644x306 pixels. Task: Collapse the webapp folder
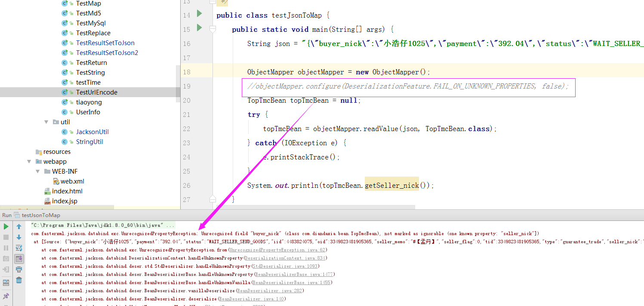tap(29, 161)
